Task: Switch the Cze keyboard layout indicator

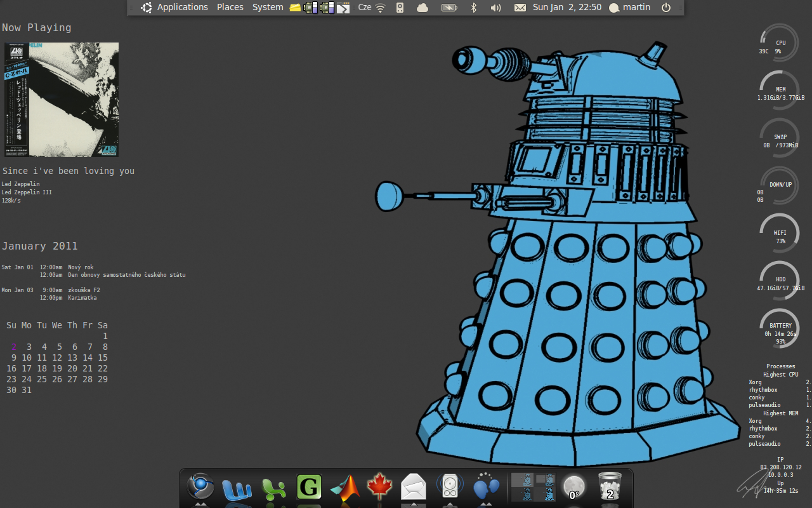Action: [365, 8]
